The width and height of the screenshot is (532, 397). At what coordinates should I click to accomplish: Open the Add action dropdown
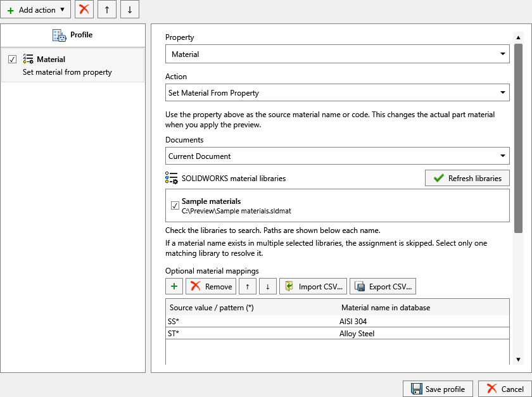point(35,9)
